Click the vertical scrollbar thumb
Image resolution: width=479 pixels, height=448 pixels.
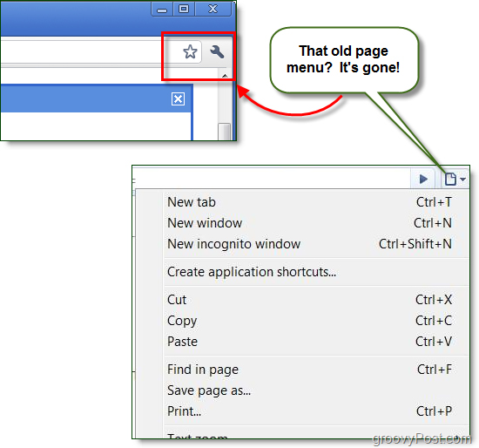pos(224,132)
